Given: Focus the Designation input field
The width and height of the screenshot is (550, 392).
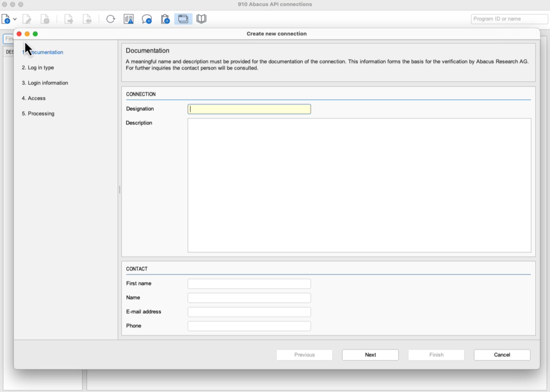Looking at the screenshot, I should point(249,109).
